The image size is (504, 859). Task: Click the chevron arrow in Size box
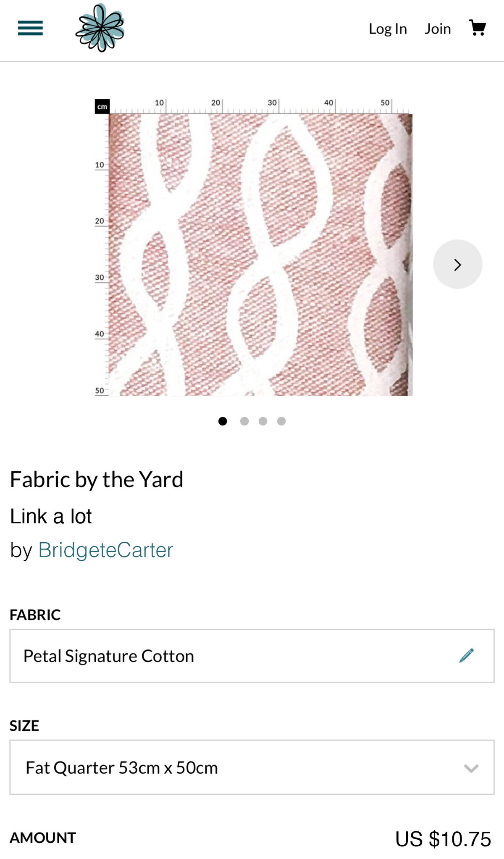point(471,768)
